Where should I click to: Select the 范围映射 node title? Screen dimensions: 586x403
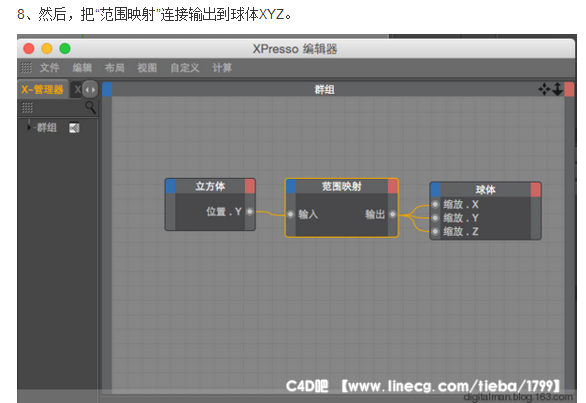342,186
